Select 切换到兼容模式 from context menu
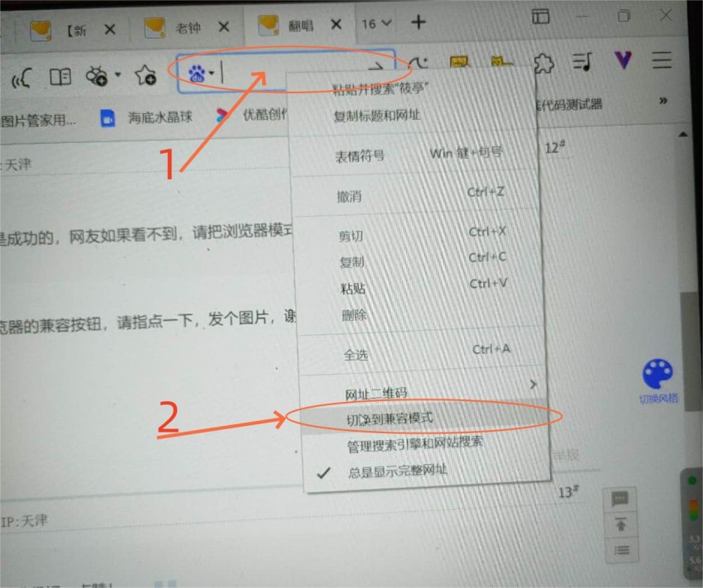Viewport: 703px width, 588px height. [390, 419]
